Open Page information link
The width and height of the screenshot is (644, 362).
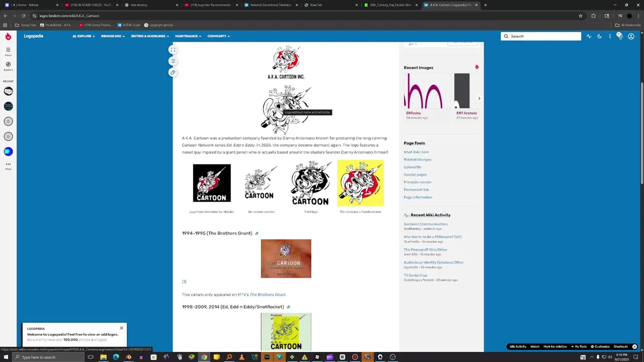418,197
